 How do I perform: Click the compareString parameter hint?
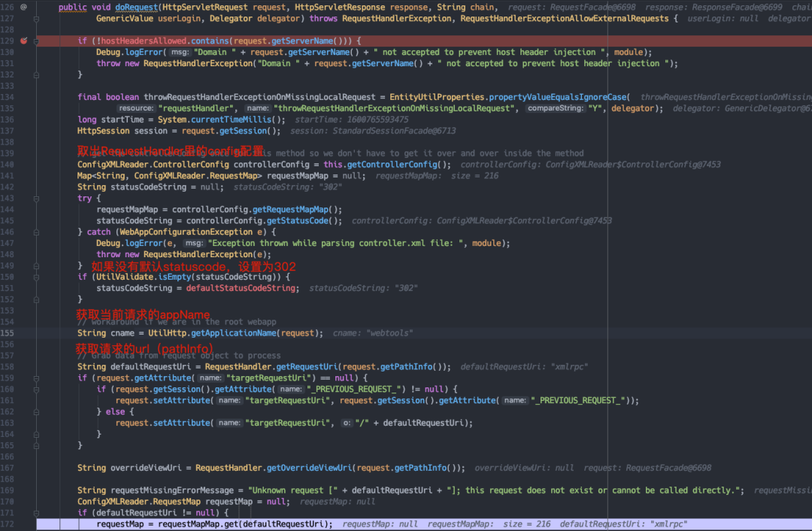(555, 108)
